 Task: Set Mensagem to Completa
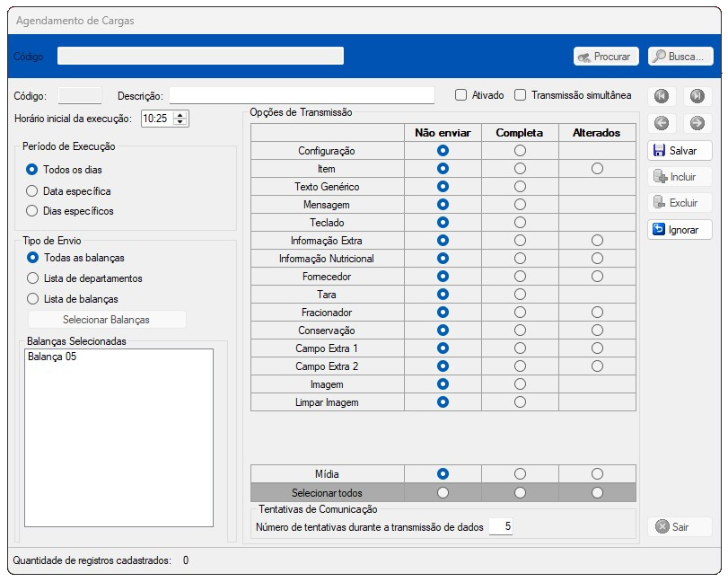(x=520, y=205)
